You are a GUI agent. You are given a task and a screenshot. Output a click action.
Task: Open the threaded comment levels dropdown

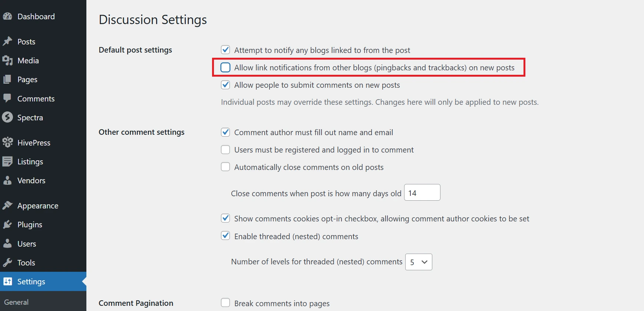(x=419, y=262)
